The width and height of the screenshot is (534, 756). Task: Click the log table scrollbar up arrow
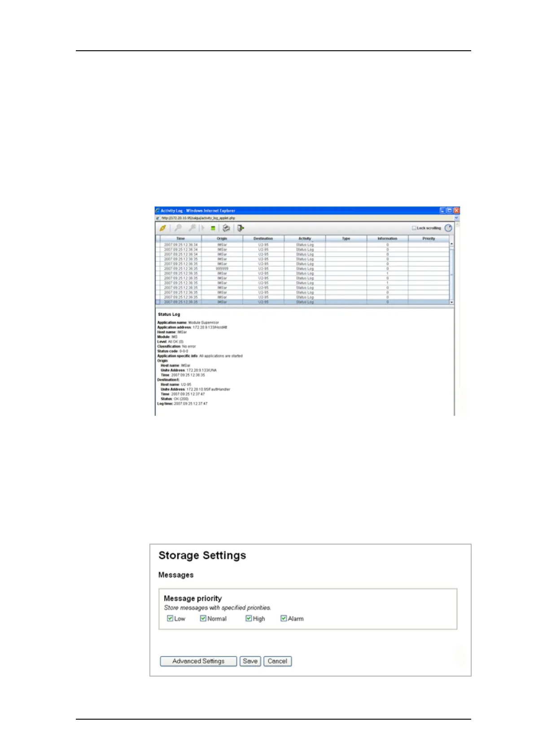tap(451, 244)
